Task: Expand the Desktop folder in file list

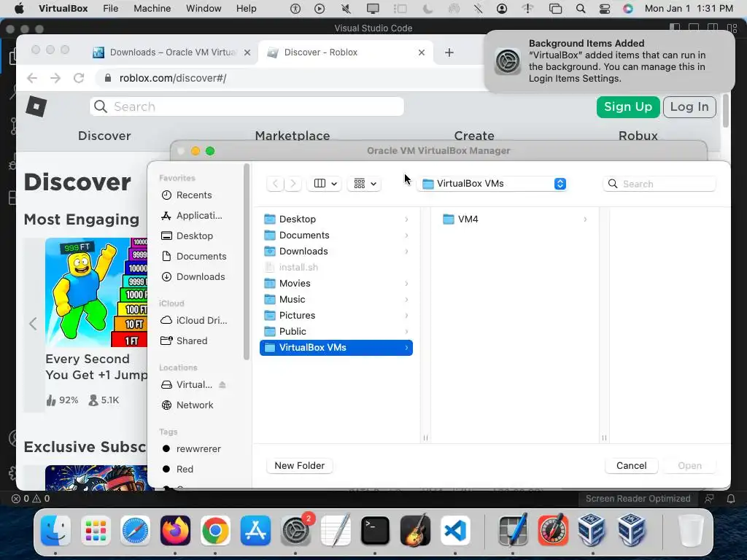Action: [x=406, y=219]
